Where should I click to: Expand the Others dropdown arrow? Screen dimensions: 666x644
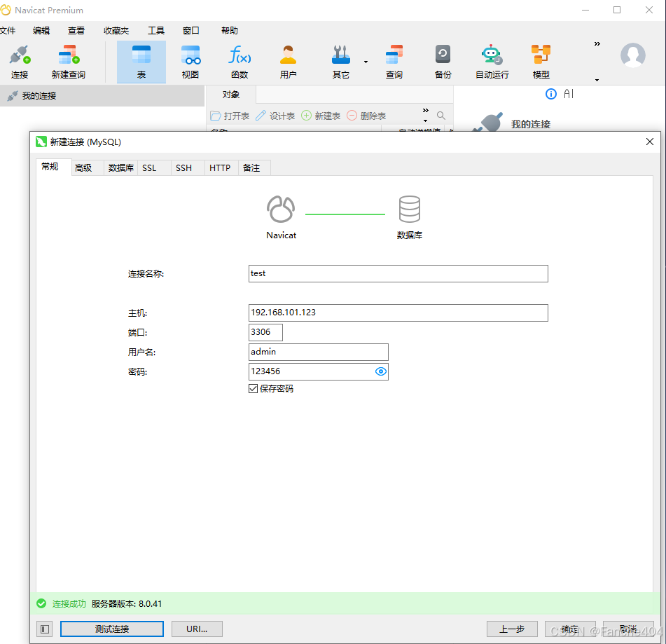tap(366, 62)
